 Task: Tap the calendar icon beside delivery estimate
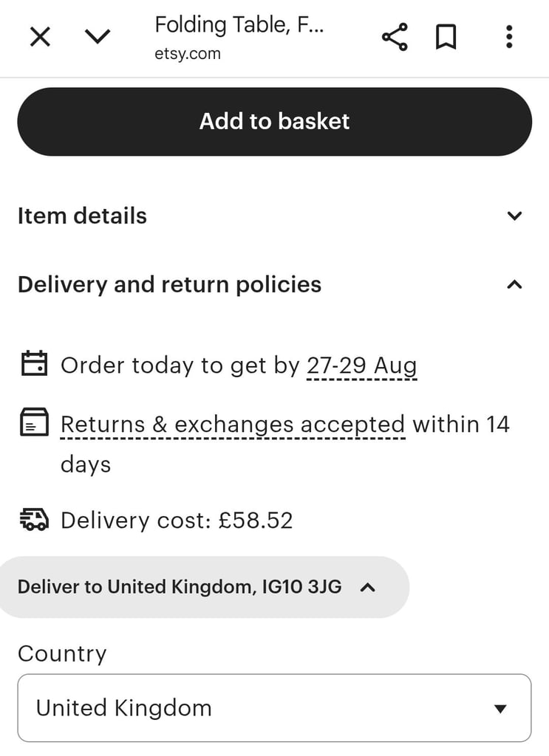click(x=34, y=363)
